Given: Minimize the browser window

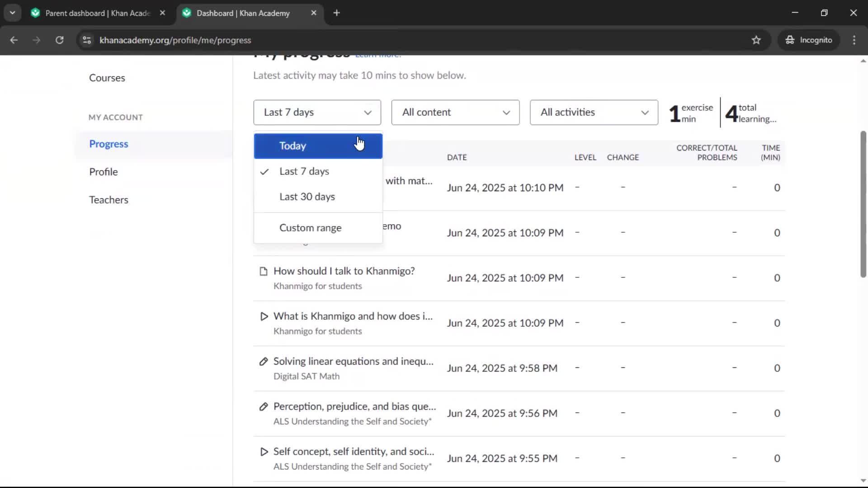Looking at the screenshot, I should point(795,13).
